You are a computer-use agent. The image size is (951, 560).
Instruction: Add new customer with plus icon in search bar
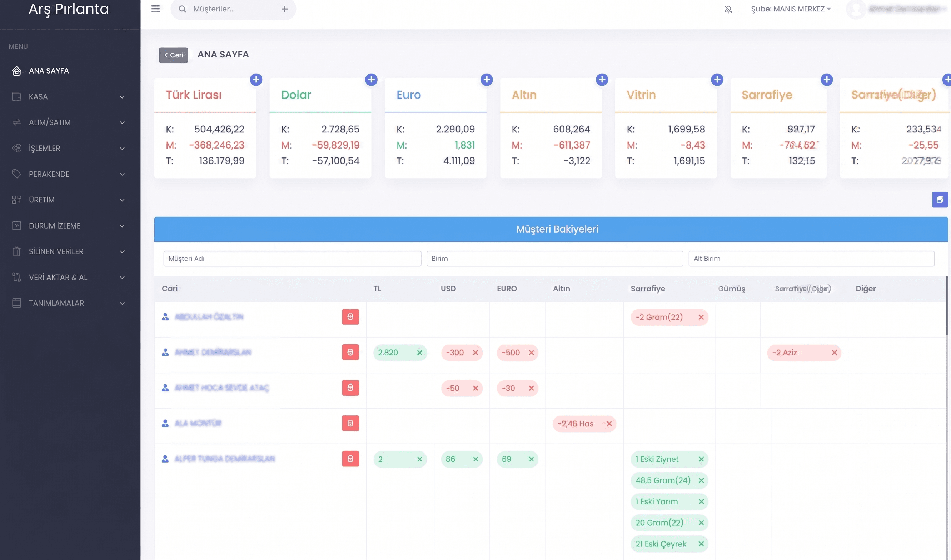pyautogui.click(x=284, y=9)
